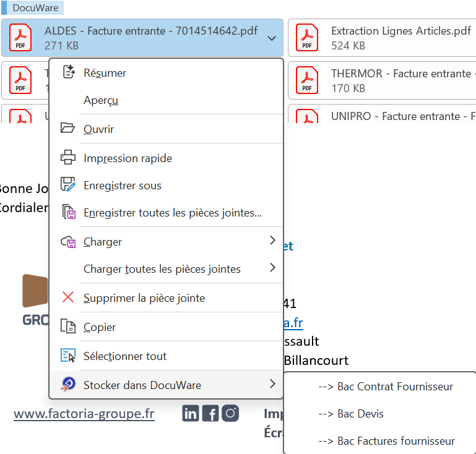Click the red X delete attachment icon
The width and height of the screenshot is (476, 454).
(x=68, y=297)
